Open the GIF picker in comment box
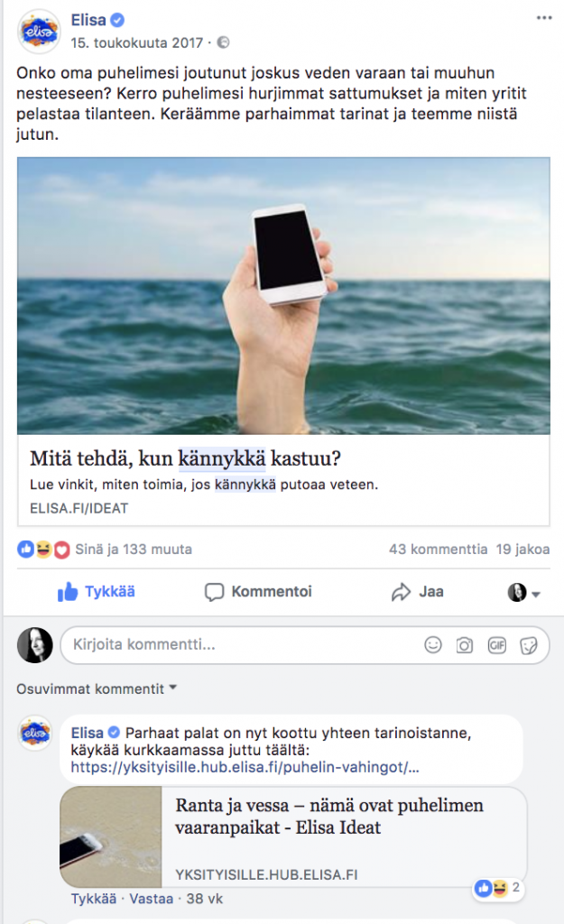The image size is (564, 924). (x=497, y=645)
